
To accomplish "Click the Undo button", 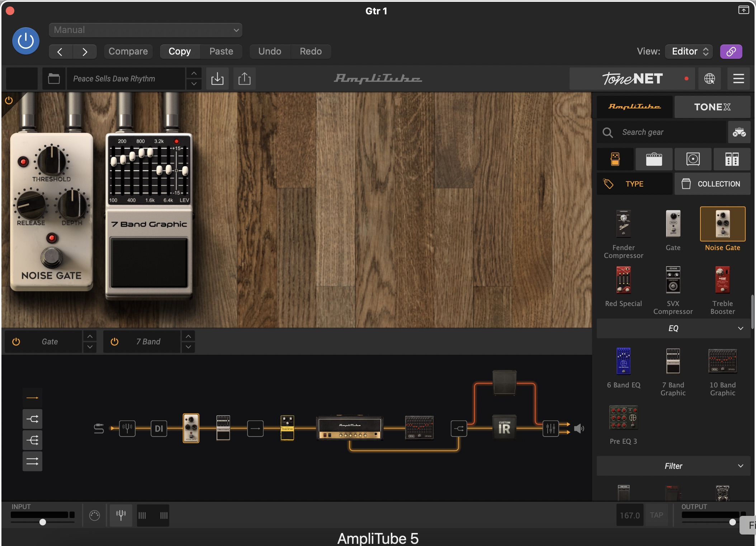I will 270,51.
